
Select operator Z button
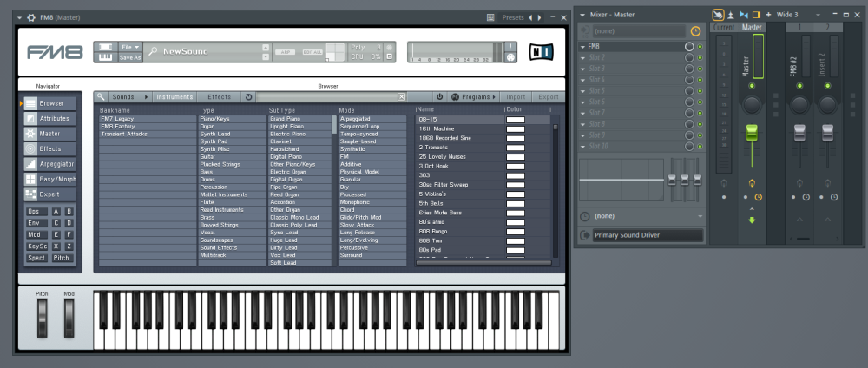coord(69,246)
